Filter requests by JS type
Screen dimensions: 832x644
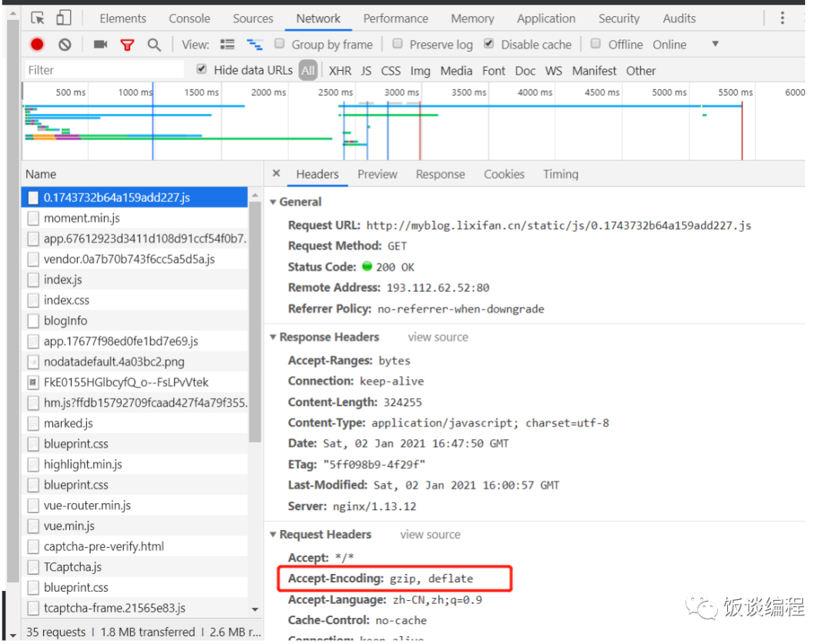click(x=366, y=71)
